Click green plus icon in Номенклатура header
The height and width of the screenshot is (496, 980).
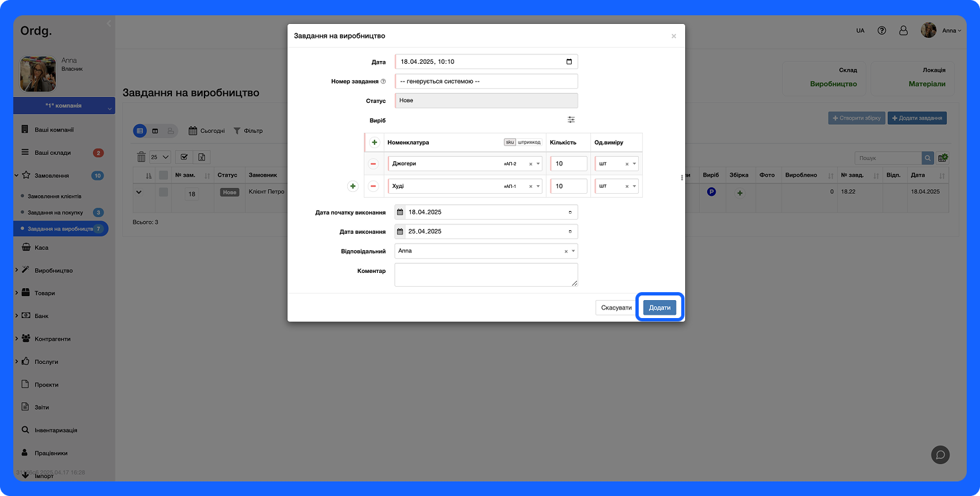(374, 143)
